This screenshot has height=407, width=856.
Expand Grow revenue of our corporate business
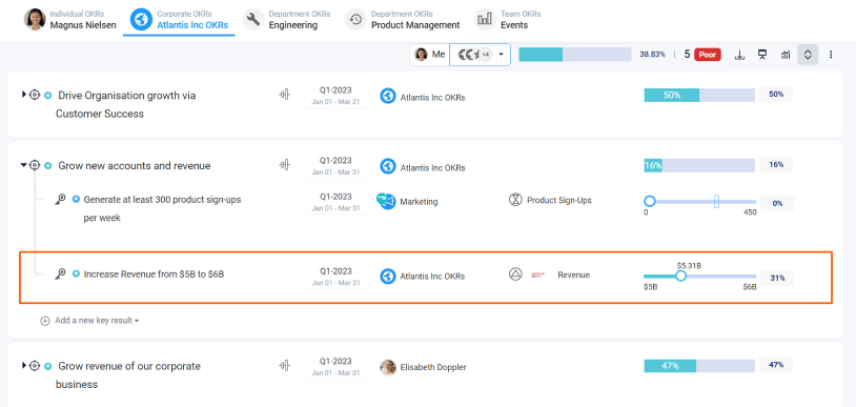(24, 365)
